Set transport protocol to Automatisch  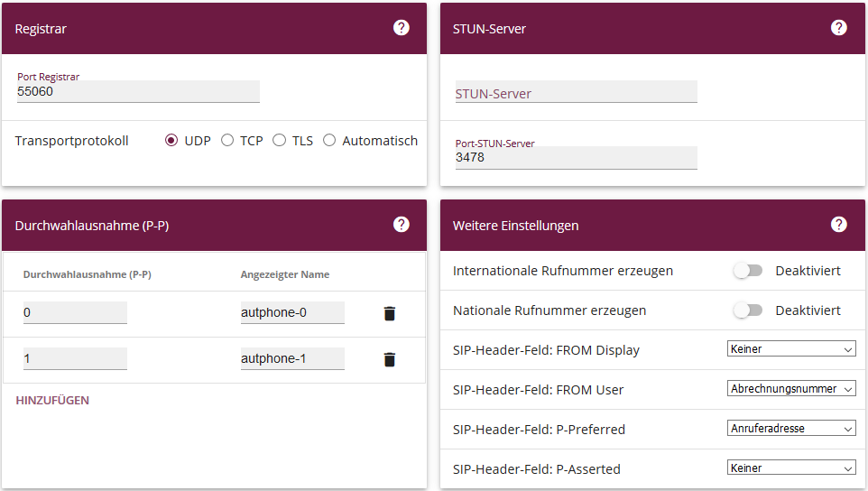329,141
